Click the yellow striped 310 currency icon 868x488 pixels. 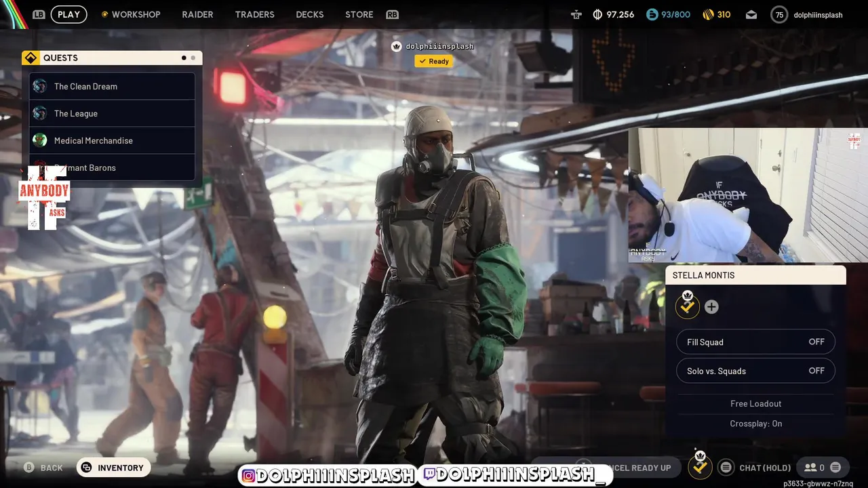[708, 14]
